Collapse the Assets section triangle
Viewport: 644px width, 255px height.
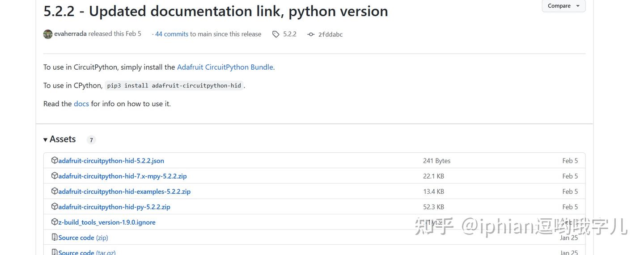click(x=46, y=140)
